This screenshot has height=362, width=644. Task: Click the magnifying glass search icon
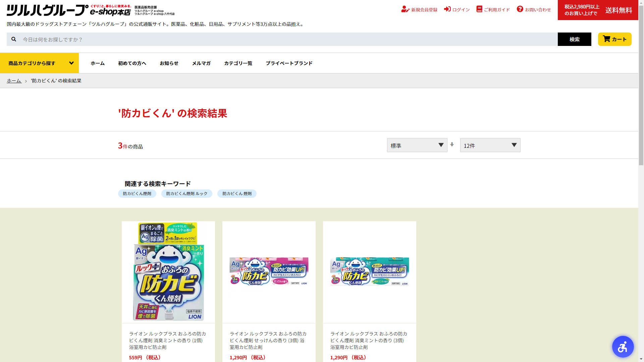click(x=14, y=39)
